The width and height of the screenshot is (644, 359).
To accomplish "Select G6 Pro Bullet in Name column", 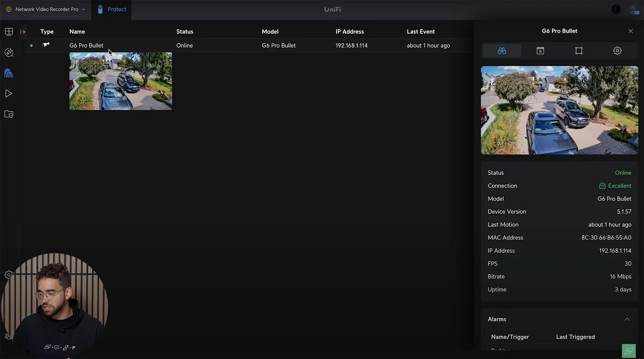I will [x=86, y=46].
